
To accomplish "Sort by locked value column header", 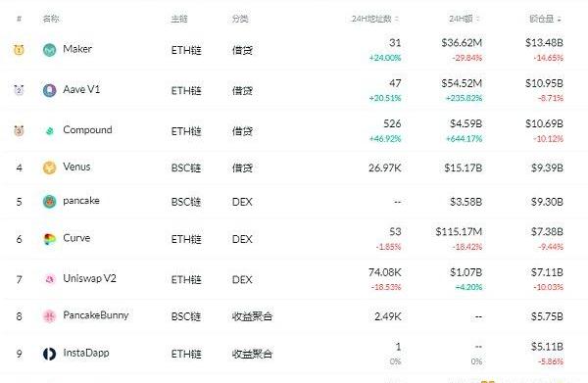I will pyautogui.click(x=545, y=19).
